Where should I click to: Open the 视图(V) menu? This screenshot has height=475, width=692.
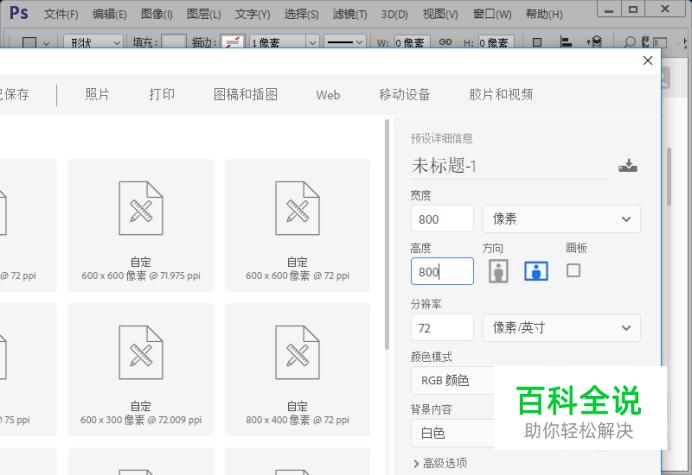click(x=440, y=14)
